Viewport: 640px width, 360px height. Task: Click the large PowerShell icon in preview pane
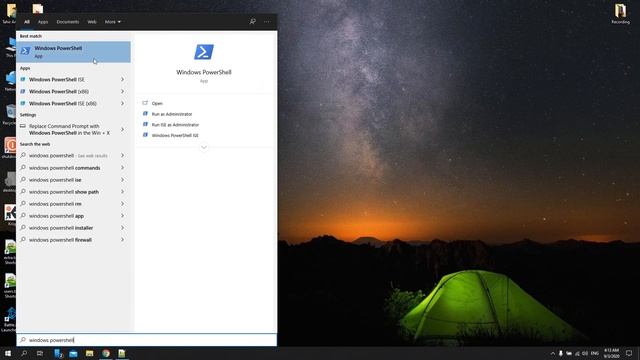pyautogui.click(x=204, y=52)
